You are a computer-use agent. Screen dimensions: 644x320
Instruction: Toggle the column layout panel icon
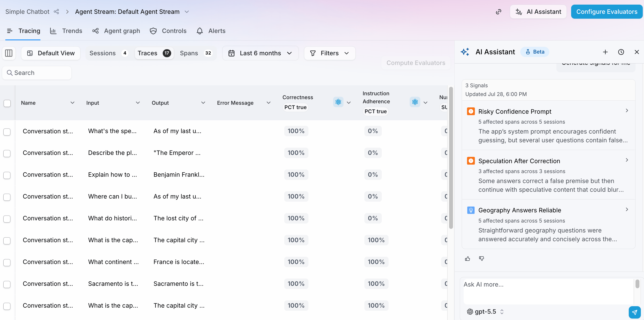[x=9, y=53]
